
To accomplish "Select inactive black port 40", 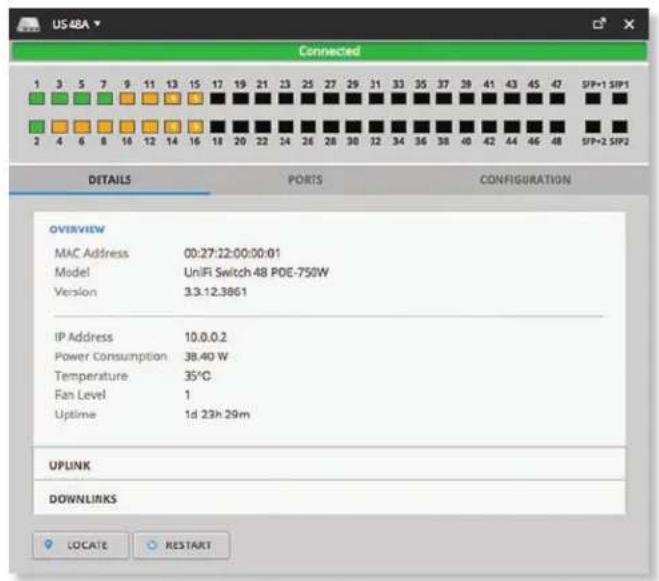I will tap(467, 127).
